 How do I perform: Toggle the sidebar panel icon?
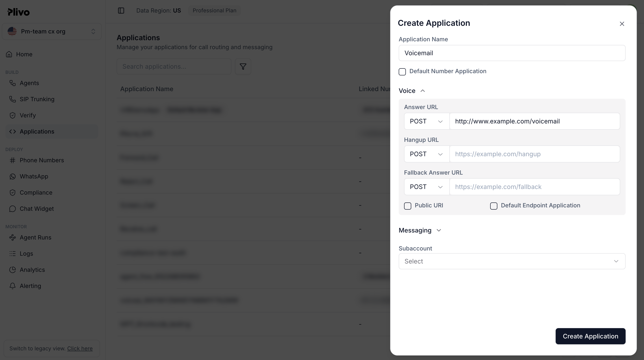click(x=121, y=11)
